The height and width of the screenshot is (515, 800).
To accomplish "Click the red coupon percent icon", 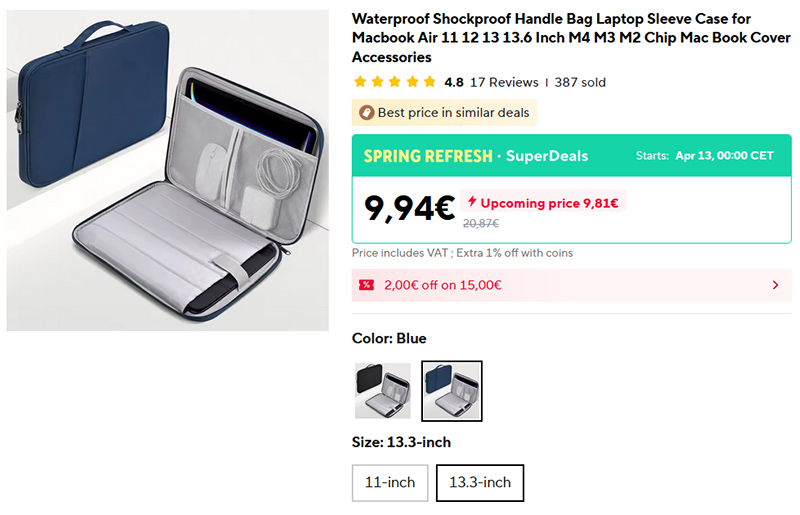I will pyautogui.click(x=366, y=285).
